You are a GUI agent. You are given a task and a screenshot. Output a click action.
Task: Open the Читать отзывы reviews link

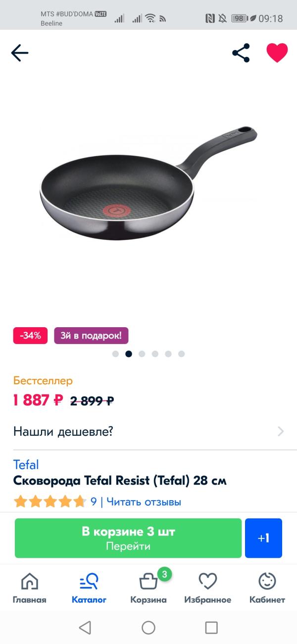(x=144, y=502)
